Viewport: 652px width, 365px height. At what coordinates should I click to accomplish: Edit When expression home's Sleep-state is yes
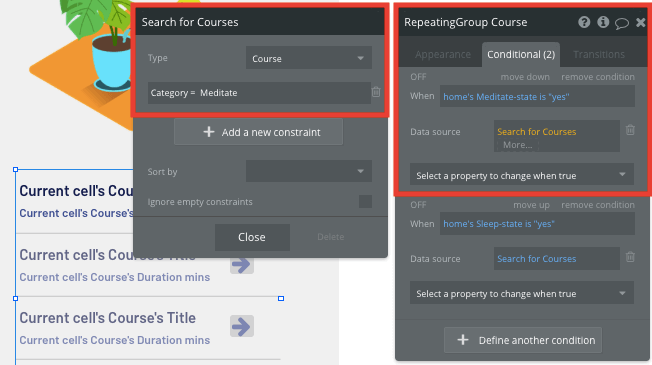(x=537, y=224)
